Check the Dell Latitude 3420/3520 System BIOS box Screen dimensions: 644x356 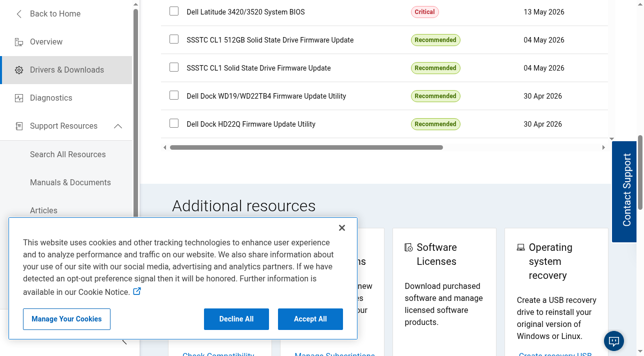pyautogui.click(x=174, y=11)
